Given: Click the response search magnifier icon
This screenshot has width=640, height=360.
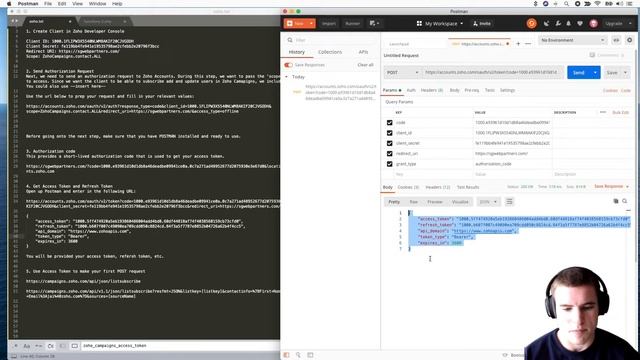Looking at the screenshot, I should pyautogui.click(x=624, y=201).
